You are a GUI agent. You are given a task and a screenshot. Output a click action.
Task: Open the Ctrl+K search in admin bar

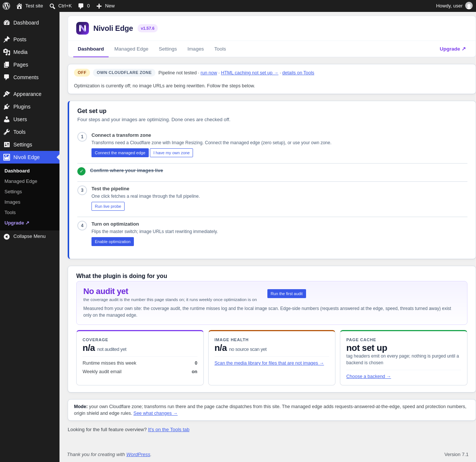click(61, 6)
